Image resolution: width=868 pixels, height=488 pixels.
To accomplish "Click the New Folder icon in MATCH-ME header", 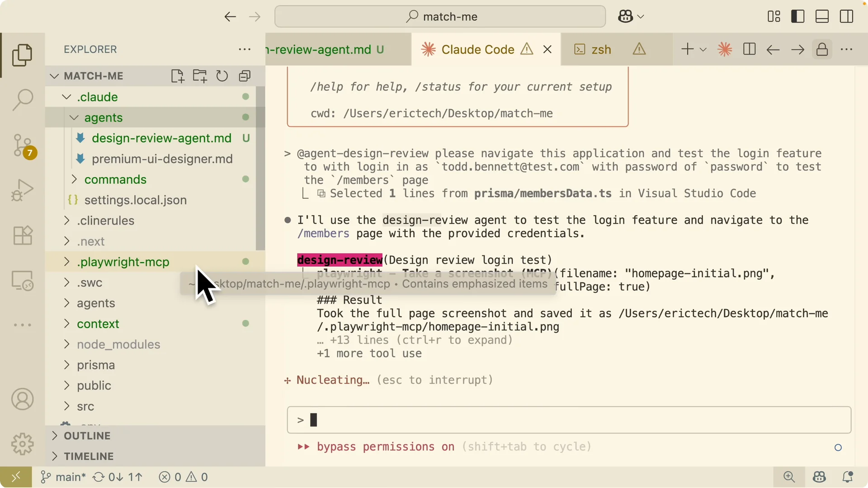I will click(200, 76).
